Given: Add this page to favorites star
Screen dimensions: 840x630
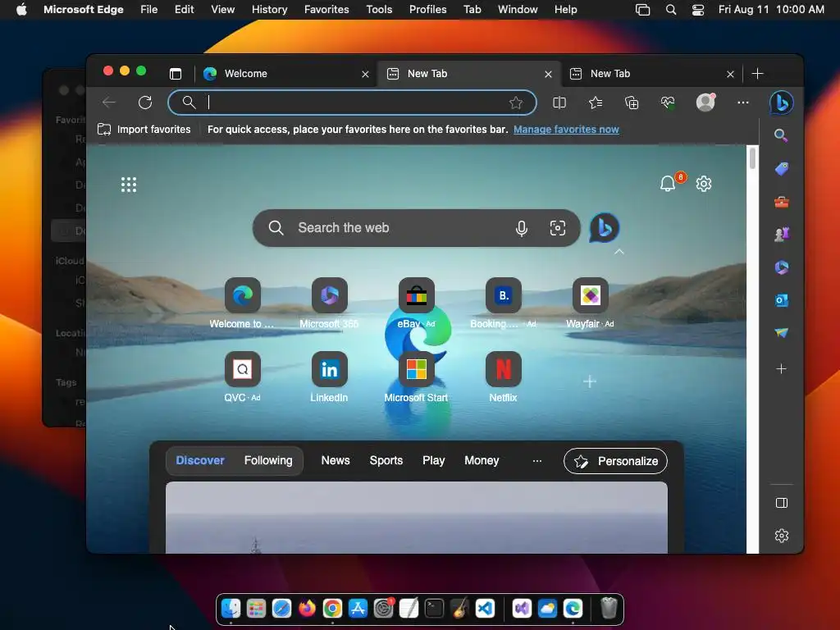Looking at the screenshot, I should pyautogui.click(x=515, y=103).
